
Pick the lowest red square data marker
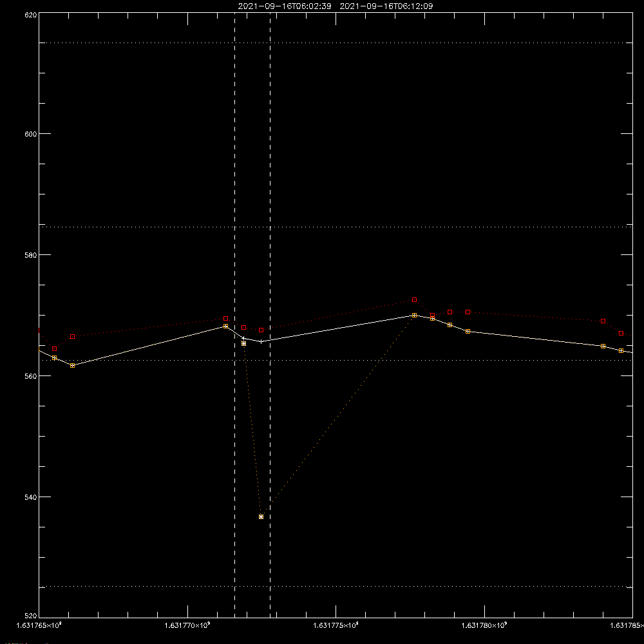coord(55,348)
